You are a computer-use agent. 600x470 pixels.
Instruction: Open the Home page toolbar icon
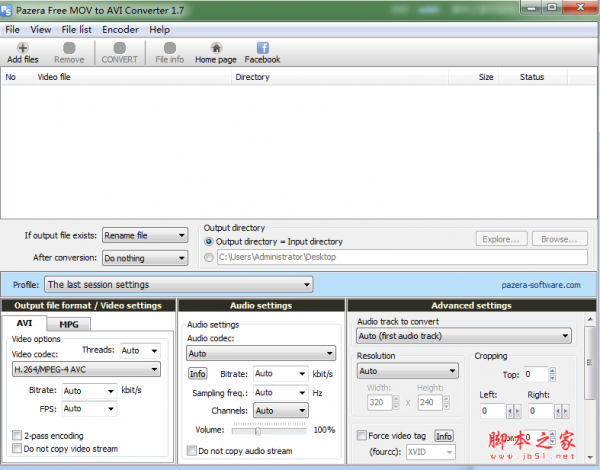click(x=215, y=52)
